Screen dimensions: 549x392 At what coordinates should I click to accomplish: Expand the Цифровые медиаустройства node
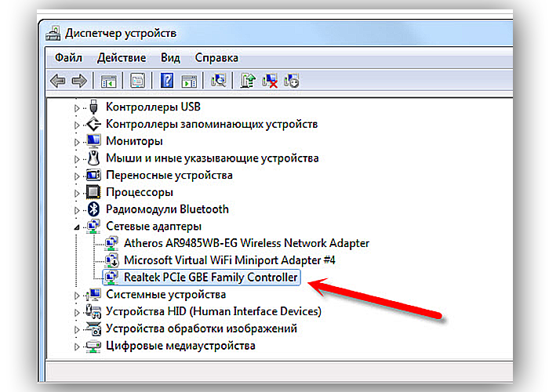tap(77, 347)
